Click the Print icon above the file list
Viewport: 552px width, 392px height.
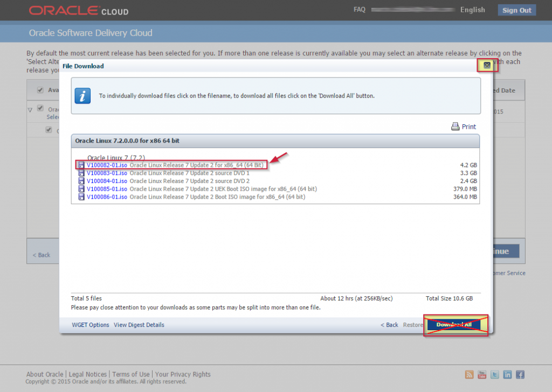tap(456, 126)
